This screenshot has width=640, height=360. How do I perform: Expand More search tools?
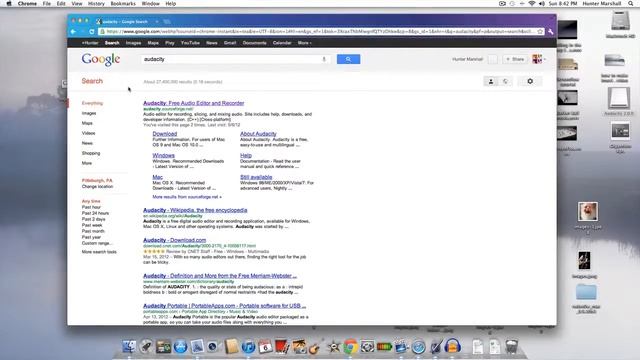pyautogui.click(x=99, y=252)
